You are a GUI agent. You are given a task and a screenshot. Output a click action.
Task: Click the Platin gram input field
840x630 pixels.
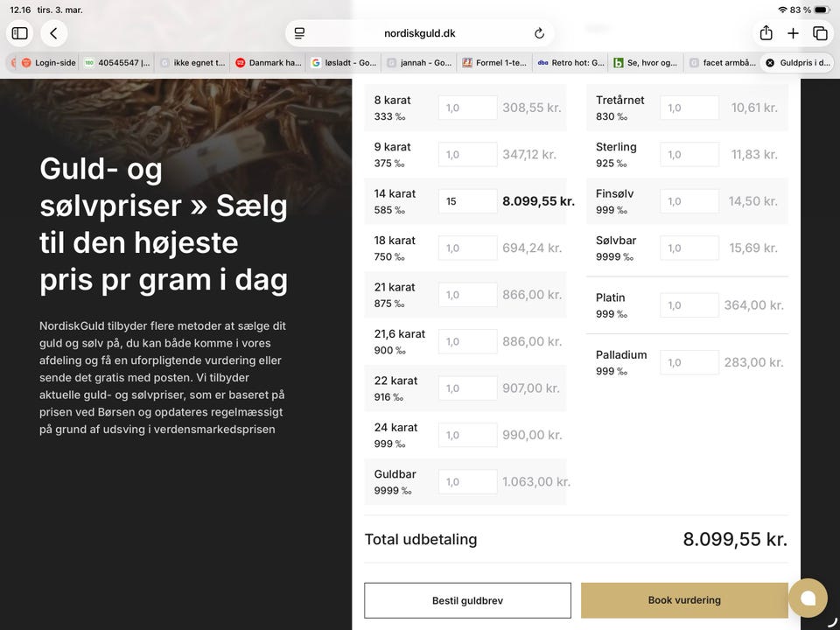(689, 305)
